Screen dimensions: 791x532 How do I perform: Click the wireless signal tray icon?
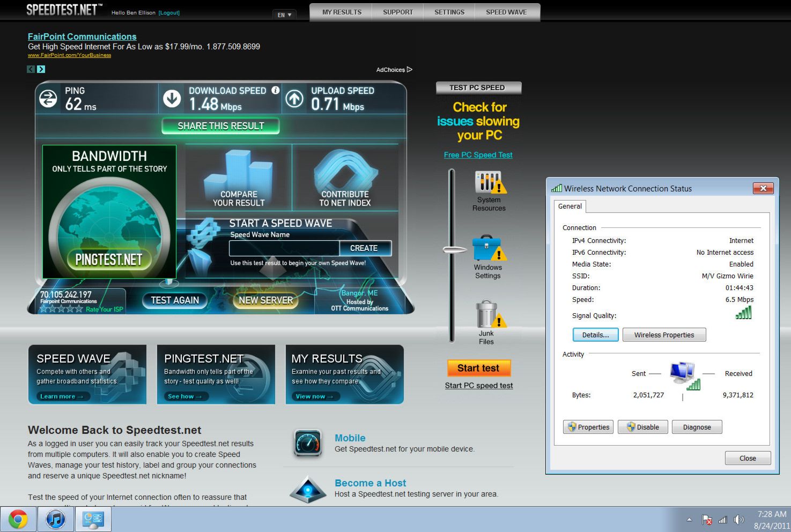click(x=723, y=520)
